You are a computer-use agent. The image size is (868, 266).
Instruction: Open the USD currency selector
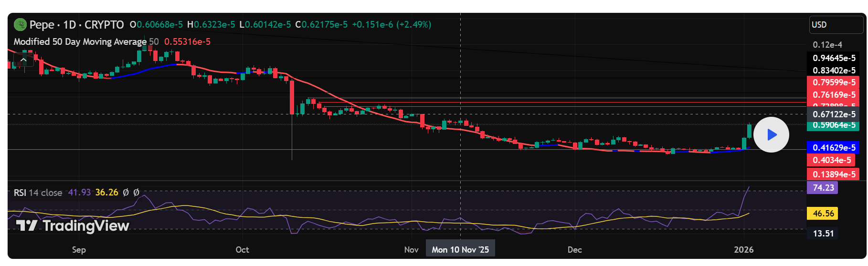836,25
